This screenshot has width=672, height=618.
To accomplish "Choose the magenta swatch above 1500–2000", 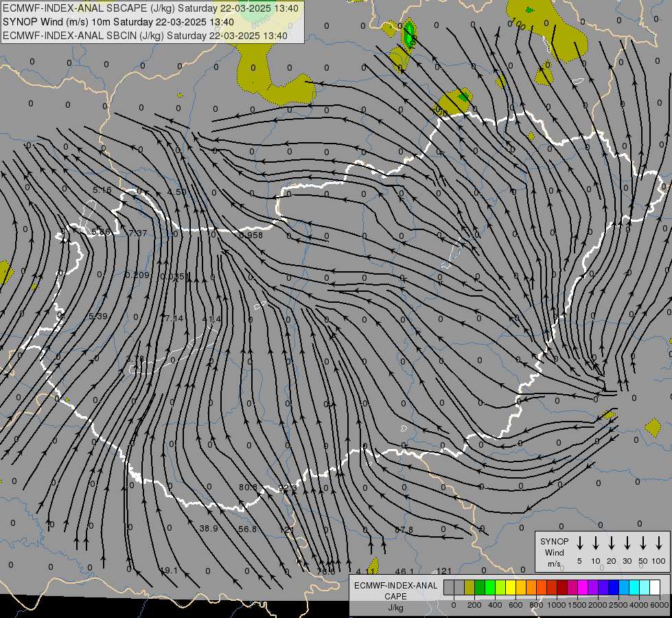I will [583, 587].
